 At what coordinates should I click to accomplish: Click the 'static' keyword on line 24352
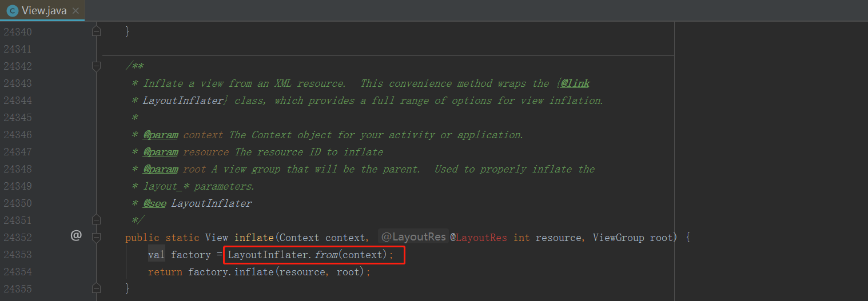182,238
